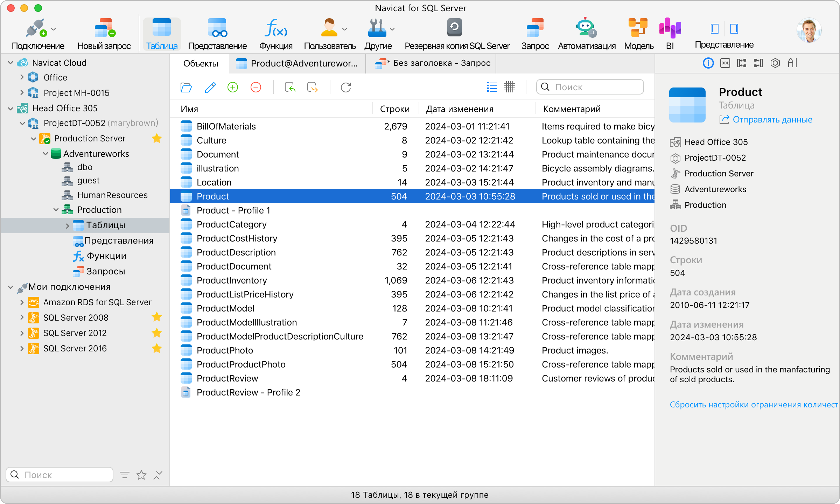Click the red delete table icon
Screen dimensions: 840x504
pos(256,87)
